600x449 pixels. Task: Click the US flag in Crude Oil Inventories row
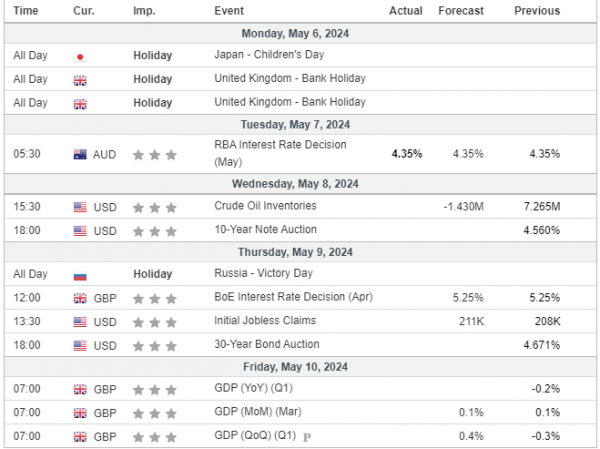80,207
